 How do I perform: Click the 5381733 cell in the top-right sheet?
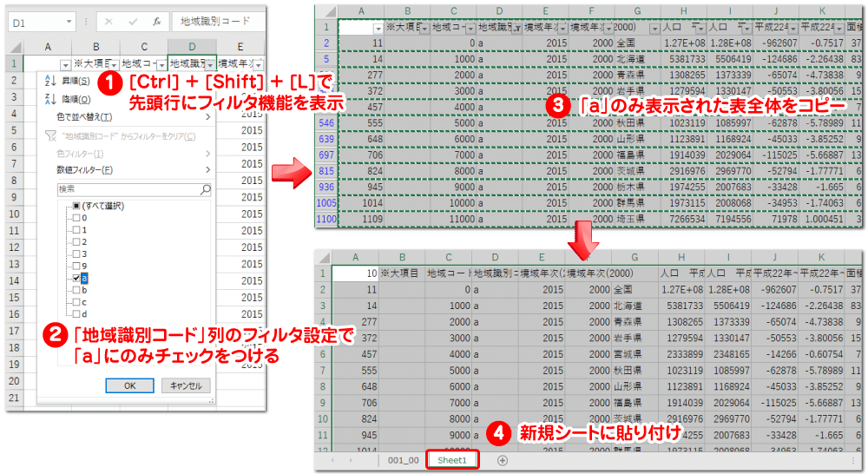pyautogui.click(x=684, y=59)
